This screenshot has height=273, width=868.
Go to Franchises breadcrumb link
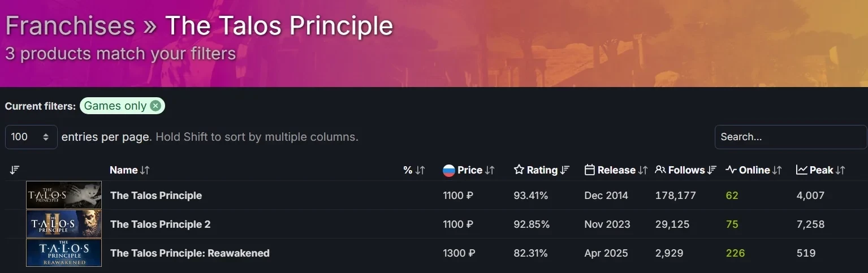coord(70,26)
